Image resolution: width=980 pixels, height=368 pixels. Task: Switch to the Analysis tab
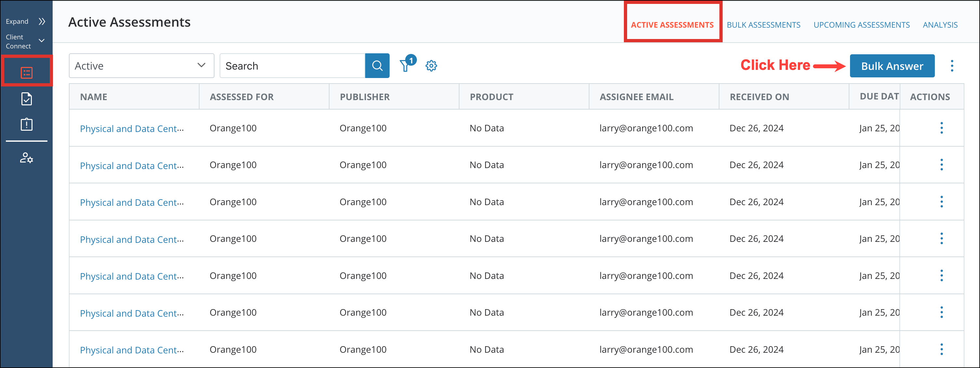click(940, 25)
